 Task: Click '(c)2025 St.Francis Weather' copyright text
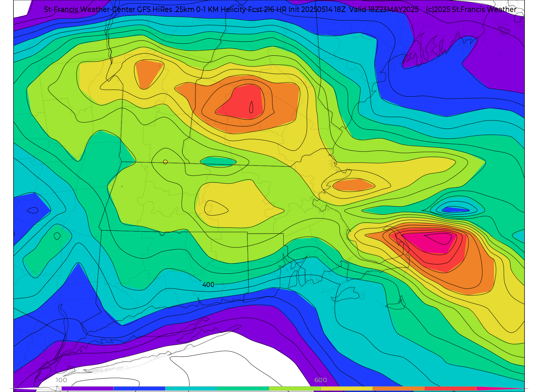(x=471, y=10)
